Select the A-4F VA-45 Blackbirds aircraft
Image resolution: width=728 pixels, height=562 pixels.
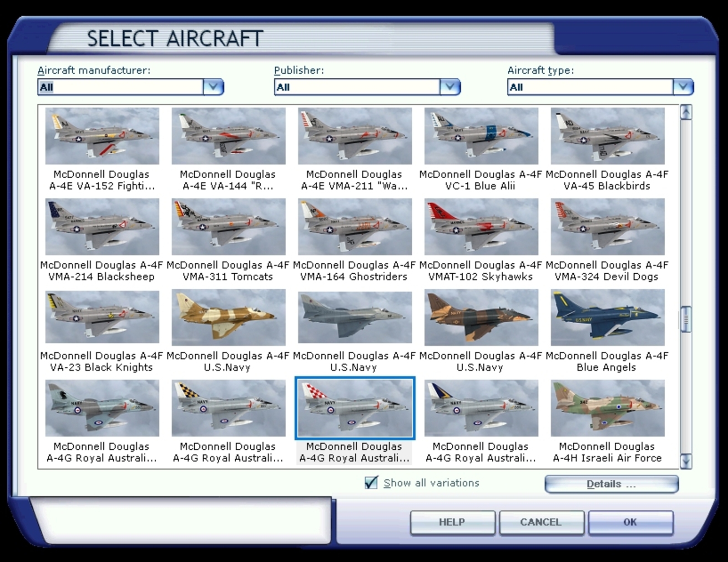pyautogui.click(x=607, y=136)
